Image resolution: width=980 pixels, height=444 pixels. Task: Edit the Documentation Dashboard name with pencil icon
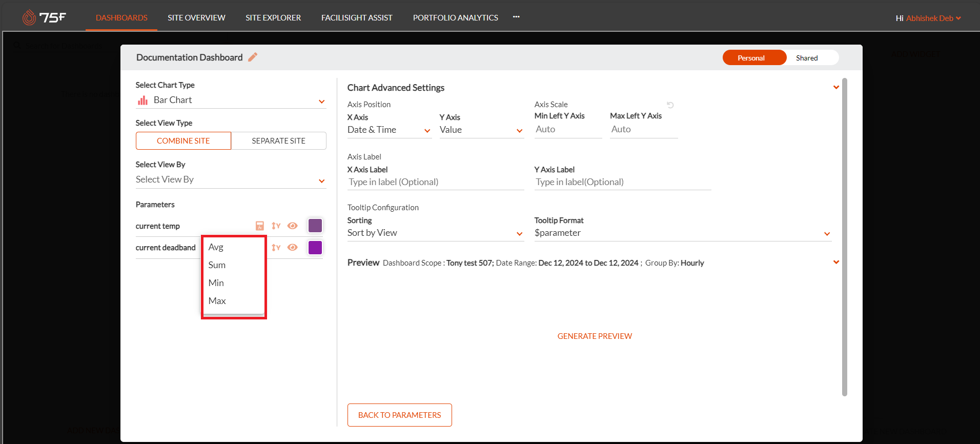[253, 57]
